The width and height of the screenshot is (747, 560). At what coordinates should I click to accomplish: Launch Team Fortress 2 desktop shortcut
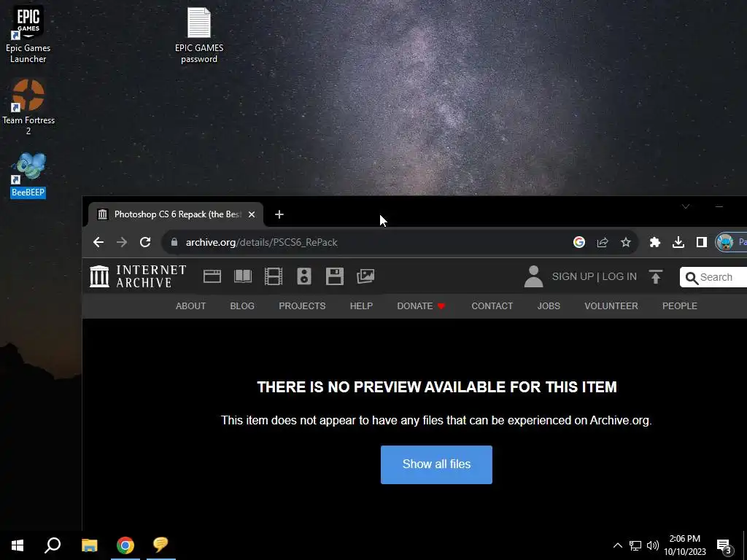28,107
